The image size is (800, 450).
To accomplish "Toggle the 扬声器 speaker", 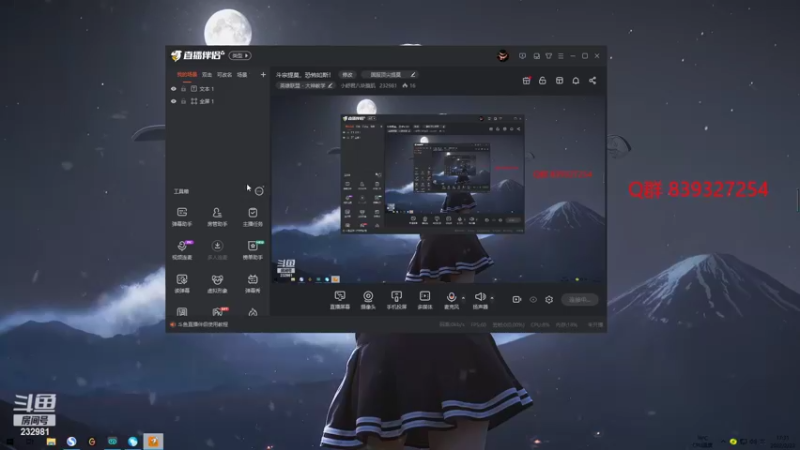I will [x=480, y=300].
